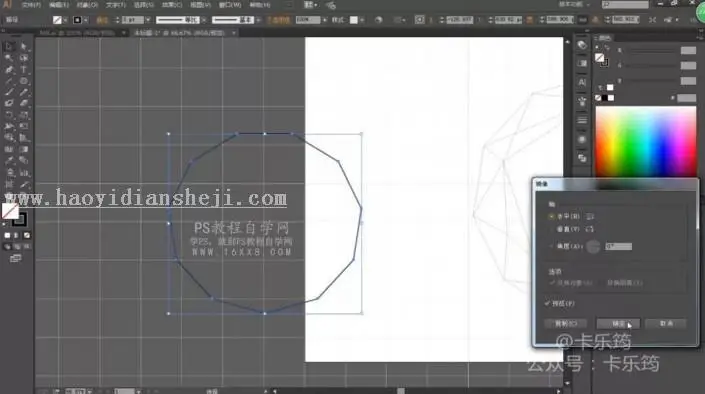The height and width of the screenshot is (394, 705).
Task: Choose the Blend tool
Action: pos(24,161)
